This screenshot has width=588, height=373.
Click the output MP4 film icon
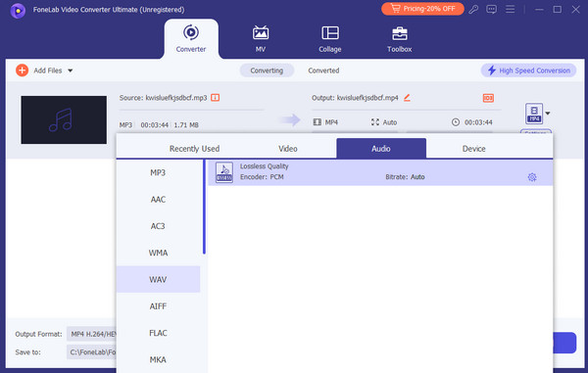(318, 122)
